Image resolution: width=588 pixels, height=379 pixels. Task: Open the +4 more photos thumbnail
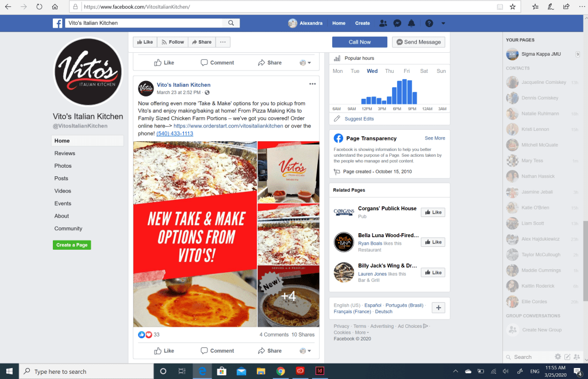pos(289,296)
